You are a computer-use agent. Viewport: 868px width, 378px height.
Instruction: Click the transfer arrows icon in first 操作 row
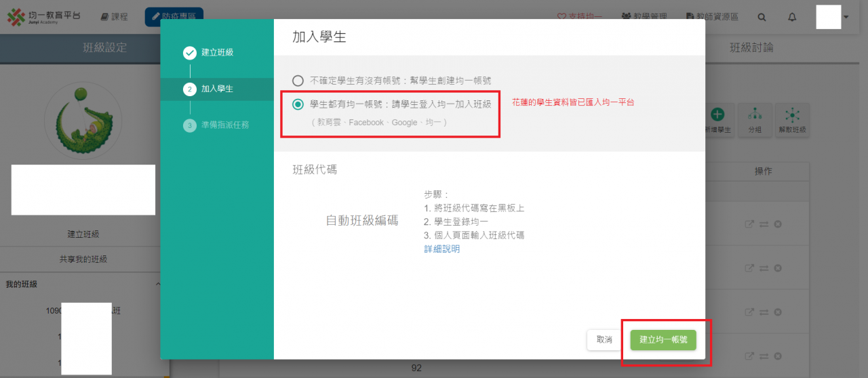(764, 224)
